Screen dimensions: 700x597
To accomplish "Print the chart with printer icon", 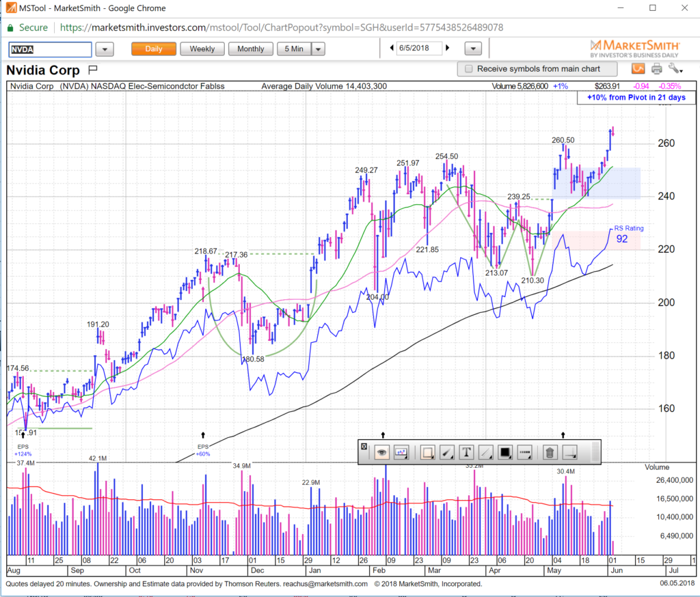I will 657,68.
